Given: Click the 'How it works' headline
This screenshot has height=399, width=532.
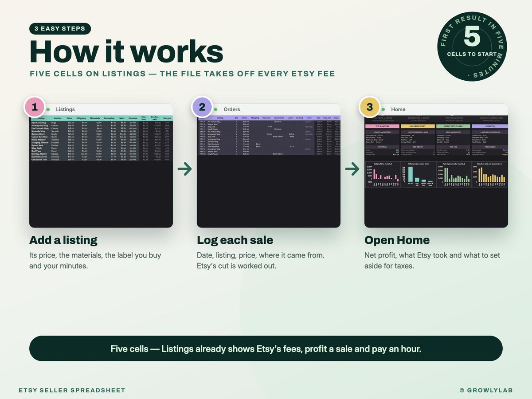Looking at the screenshot, I should click(126, 51).
